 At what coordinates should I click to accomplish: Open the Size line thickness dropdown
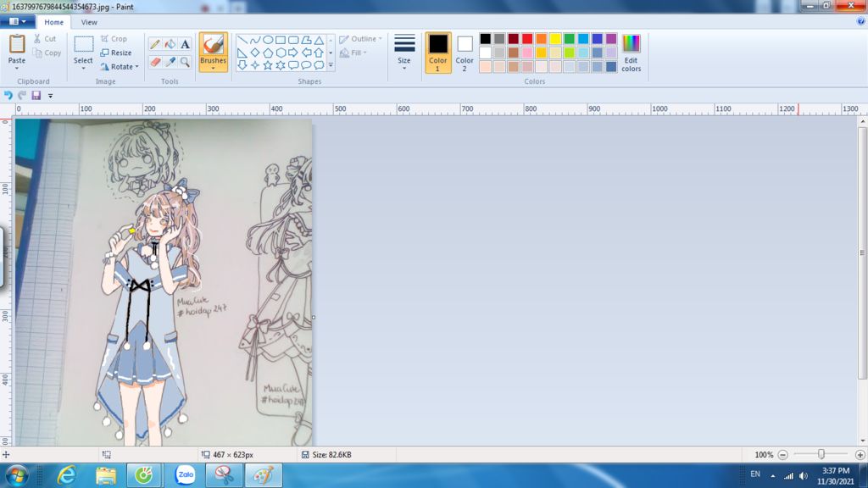[x=404, y=53]
